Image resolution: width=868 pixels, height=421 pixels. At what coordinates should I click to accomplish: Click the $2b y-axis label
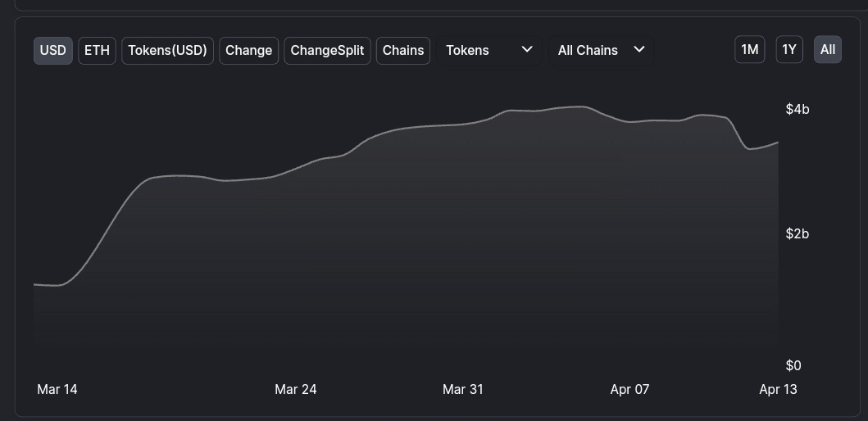pos(798,234)
